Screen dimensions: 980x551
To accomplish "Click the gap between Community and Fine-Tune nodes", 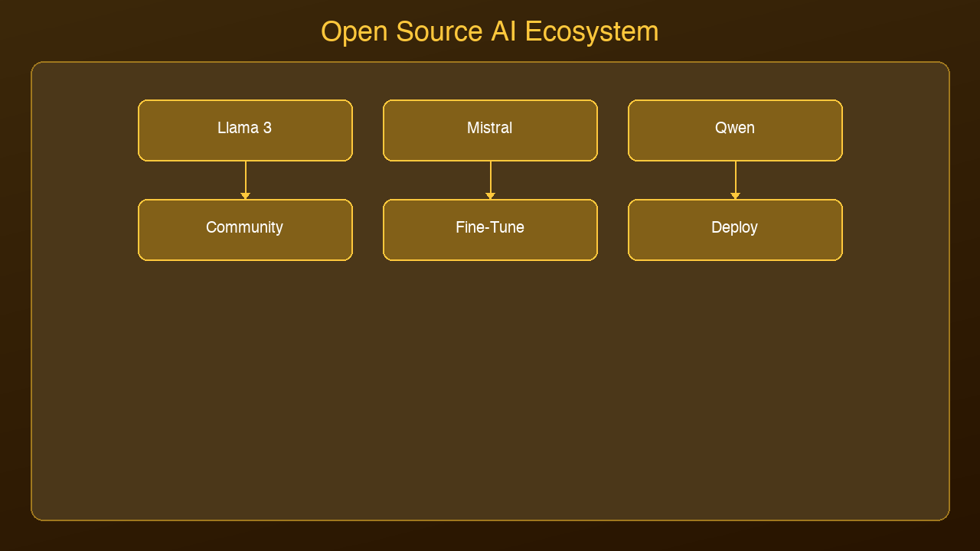I will pyautogui.click(x=367, y=230).
